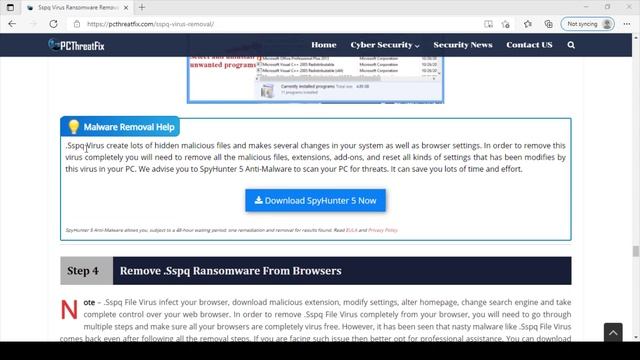Open the Home menu item

point(324,45)
